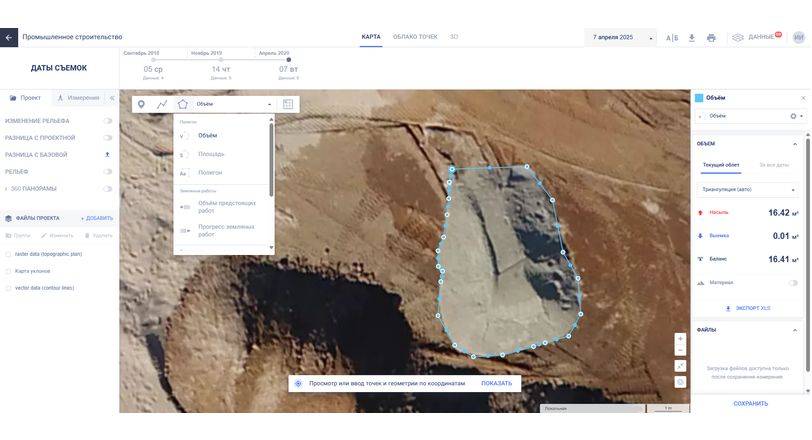812x440 pixels.
Task: Click ЭКСПОРТ XLS link
Action: [749, 308]
